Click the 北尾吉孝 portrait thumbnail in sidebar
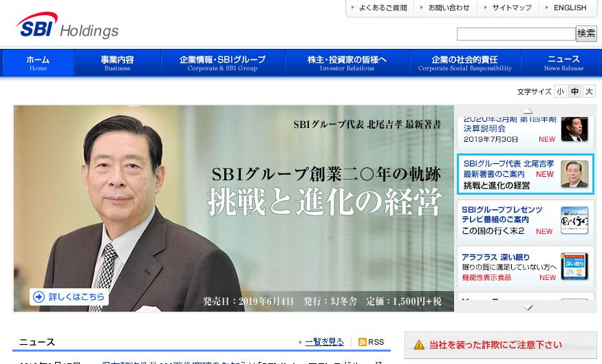Screen dimensions: 602x364 pyautogui.click(x=574, y=174)
